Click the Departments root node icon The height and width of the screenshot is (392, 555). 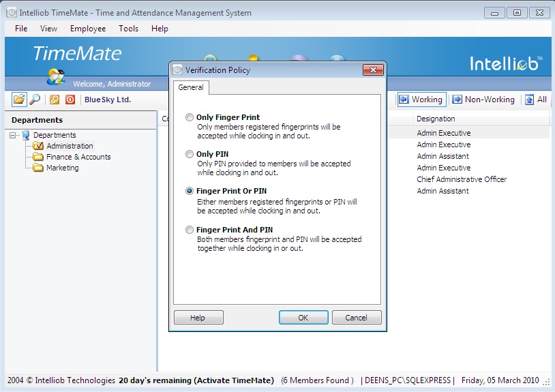26,135
